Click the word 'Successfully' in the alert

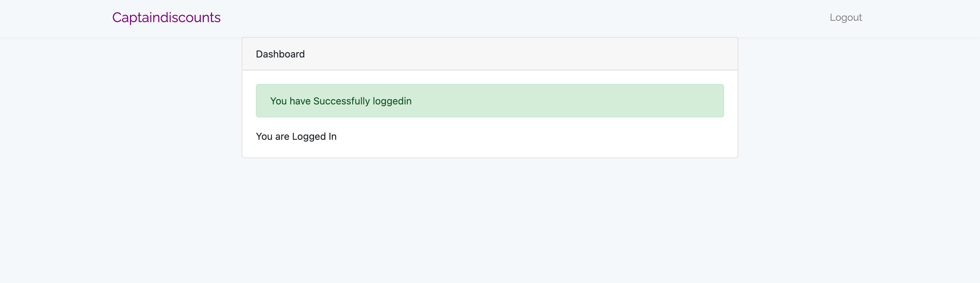pyautogui.click(x=341, y=101)
